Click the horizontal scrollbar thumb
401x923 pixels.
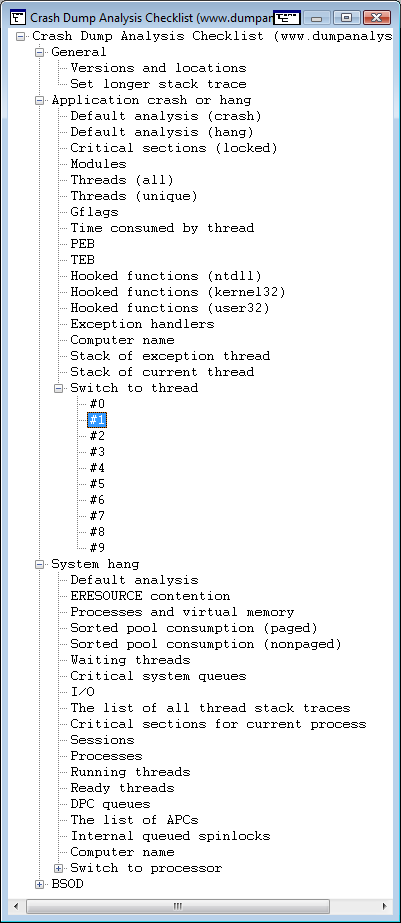(x=177, y=906)
